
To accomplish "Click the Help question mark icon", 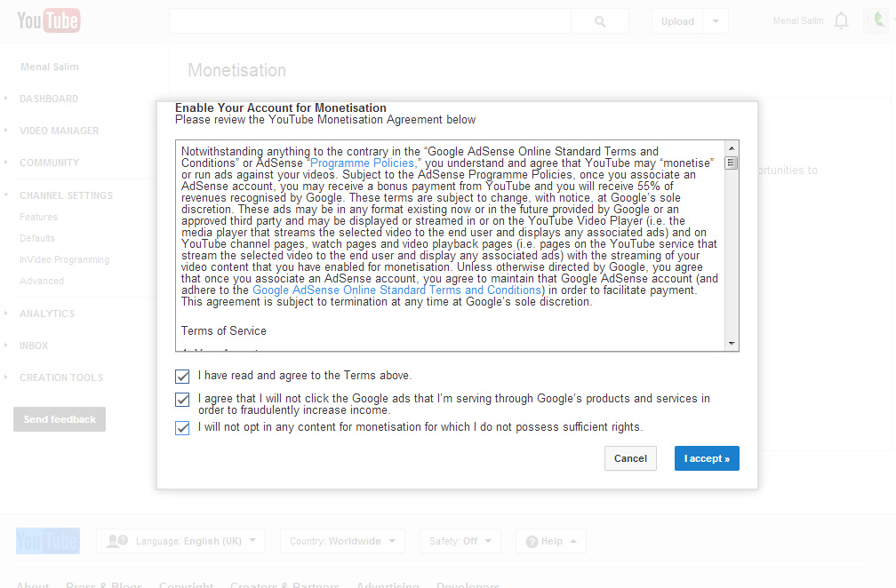I will coord(532,541).
